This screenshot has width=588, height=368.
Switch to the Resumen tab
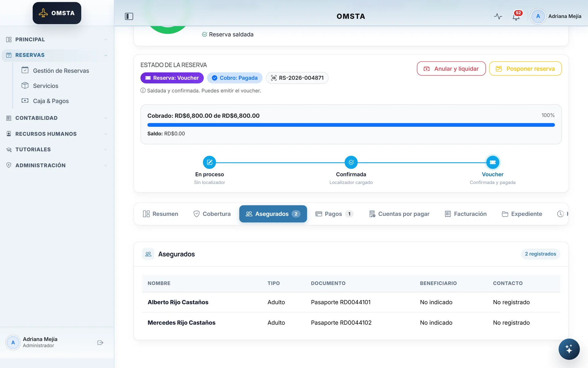(160, 214)
